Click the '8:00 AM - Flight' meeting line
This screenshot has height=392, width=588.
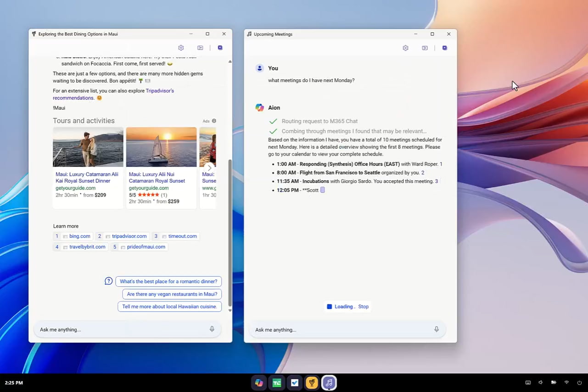351,173
